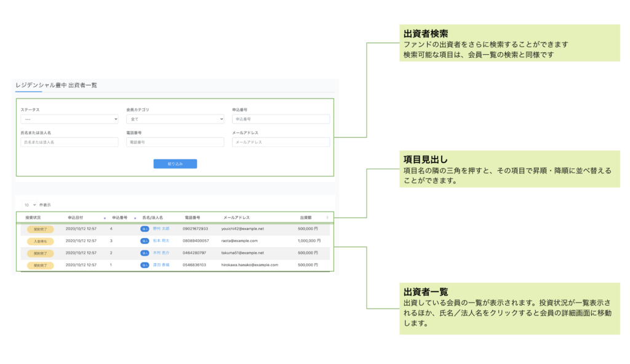Screen dimensions: 630x364
Task: Change the 件表示 rows-per-page selector
Action: [30, 204]
